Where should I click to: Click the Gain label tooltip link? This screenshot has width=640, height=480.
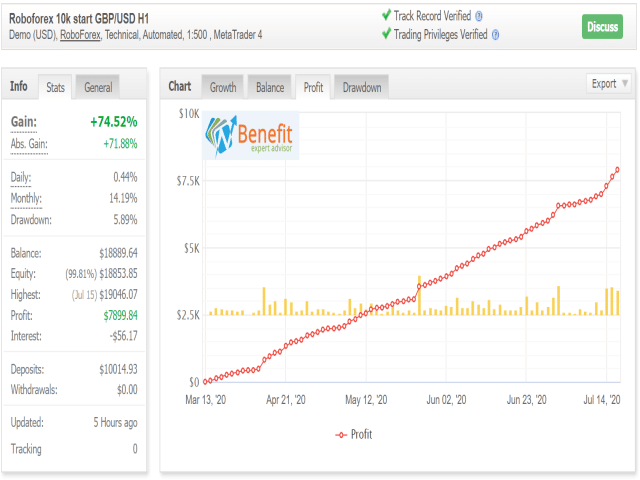24,122
